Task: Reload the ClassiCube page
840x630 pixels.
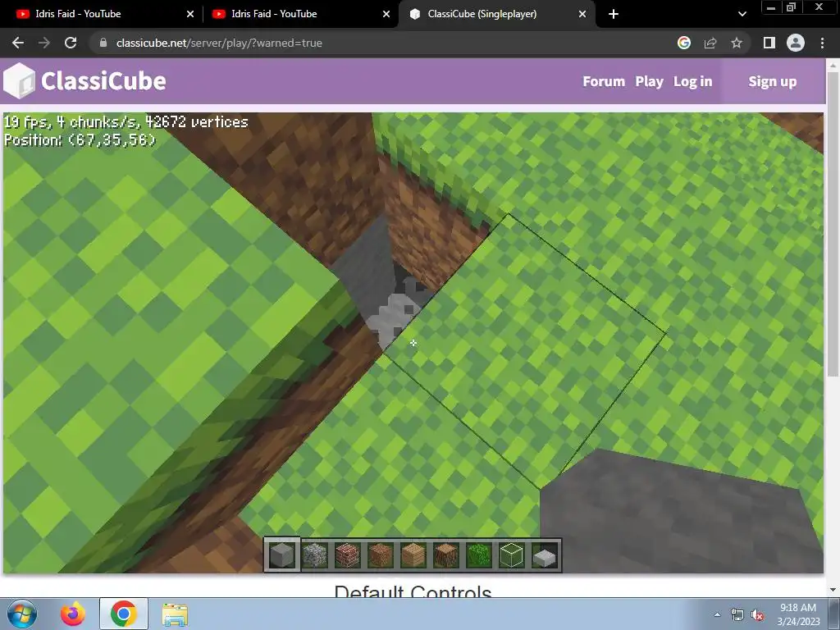Action: 71,43
